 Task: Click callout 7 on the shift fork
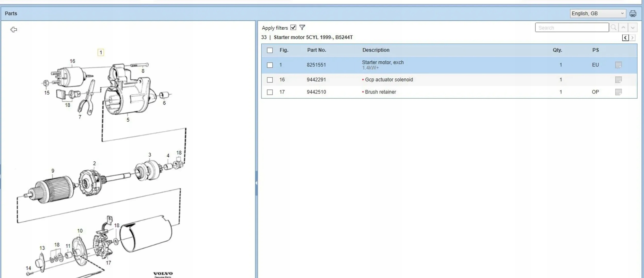click(80, 117)
